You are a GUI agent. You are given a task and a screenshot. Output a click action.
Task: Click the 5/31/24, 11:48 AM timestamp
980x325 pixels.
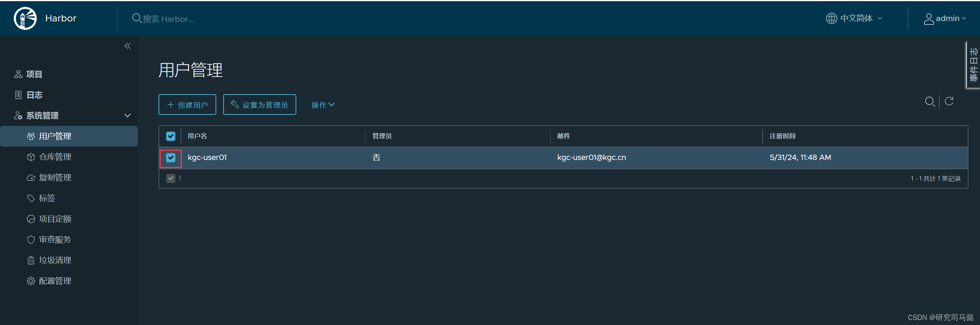pyautogui.click(x=800, y=157)
